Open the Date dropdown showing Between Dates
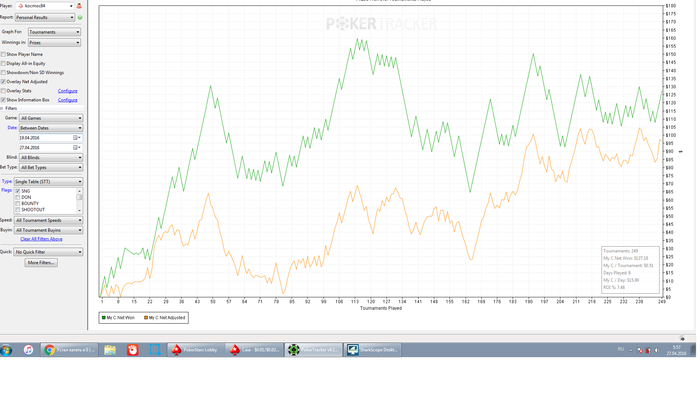The image size is (700, 394). pos(50,128)
